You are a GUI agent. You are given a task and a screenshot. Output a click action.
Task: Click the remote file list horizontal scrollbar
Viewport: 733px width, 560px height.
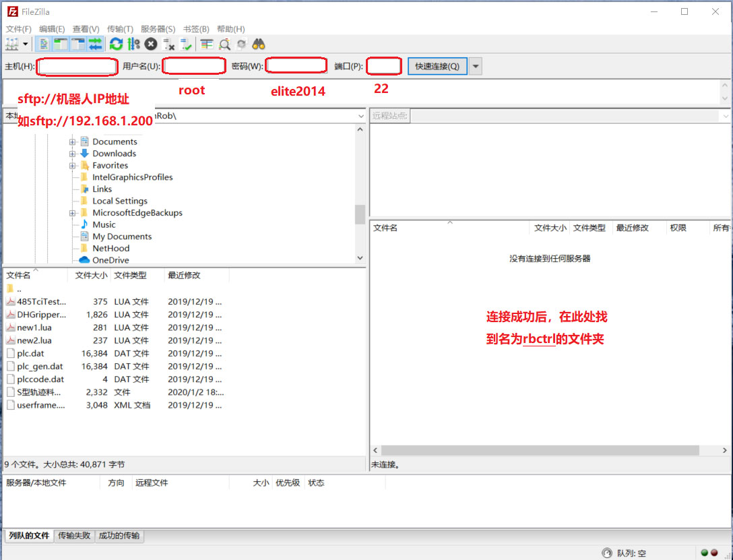tap(539, 450)
